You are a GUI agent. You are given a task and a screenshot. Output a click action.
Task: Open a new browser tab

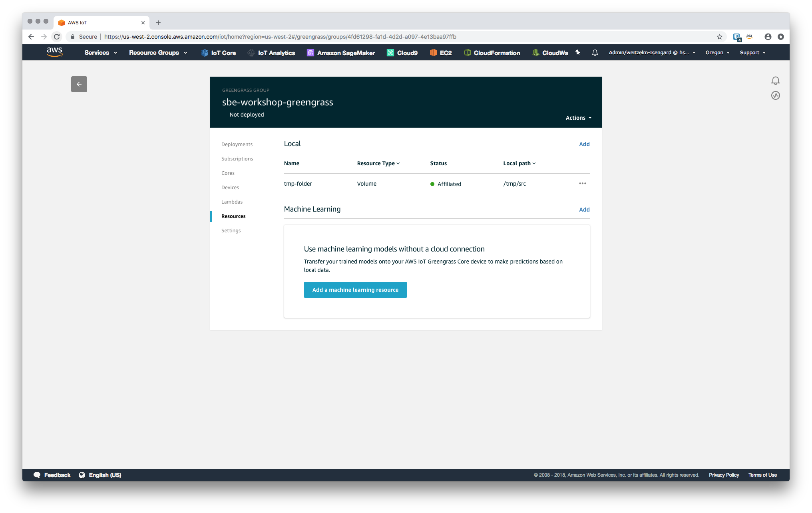(x=158, y=23)
